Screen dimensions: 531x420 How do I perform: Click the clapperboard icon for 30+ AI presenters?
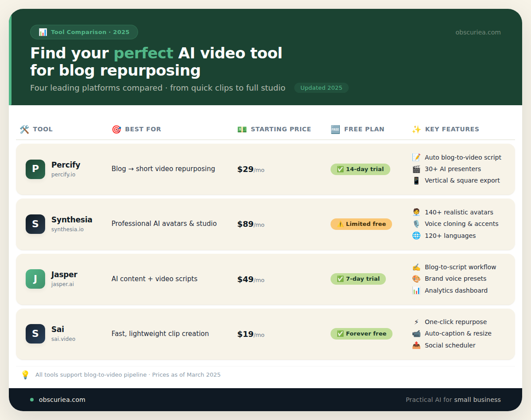pyautogui.click(x=416, y=169)
